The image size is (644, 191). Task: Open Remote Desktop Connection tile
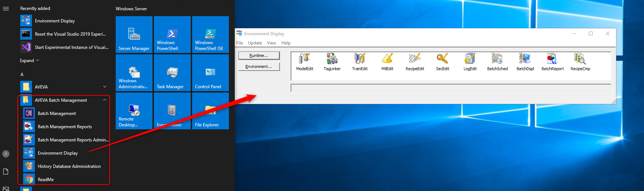pos(134,111)
